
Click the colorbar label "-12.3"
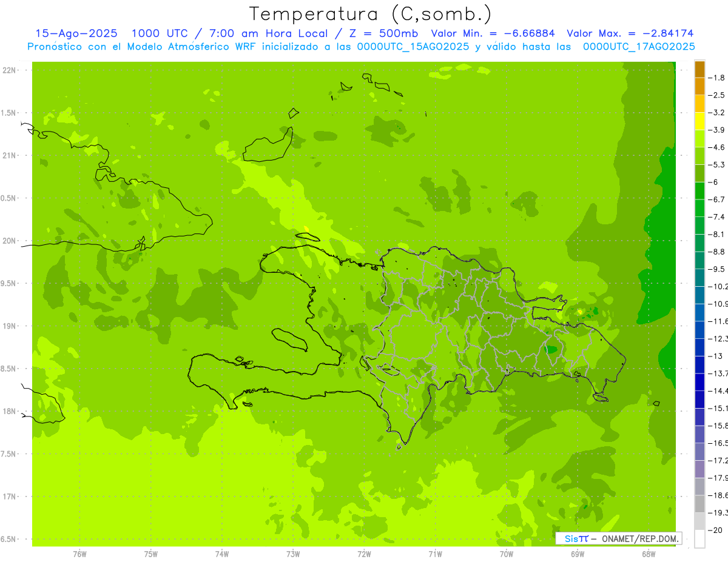coord(718,338)
